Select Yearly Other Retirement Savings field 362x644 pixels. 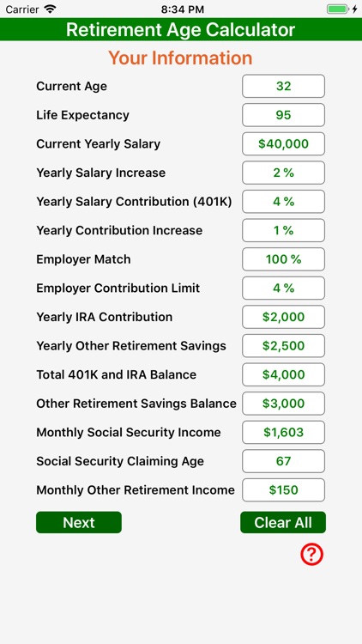(284, 346)
